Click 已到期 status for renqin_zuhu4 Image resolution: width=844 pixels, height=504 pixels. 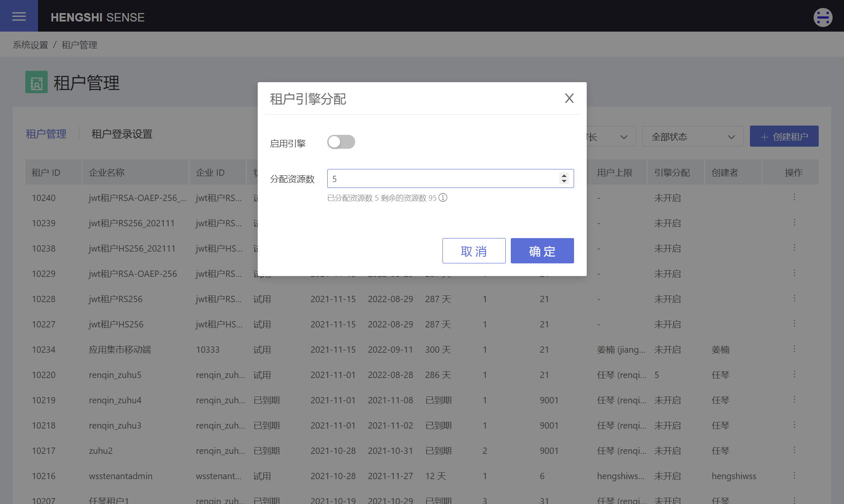(267, 400)
